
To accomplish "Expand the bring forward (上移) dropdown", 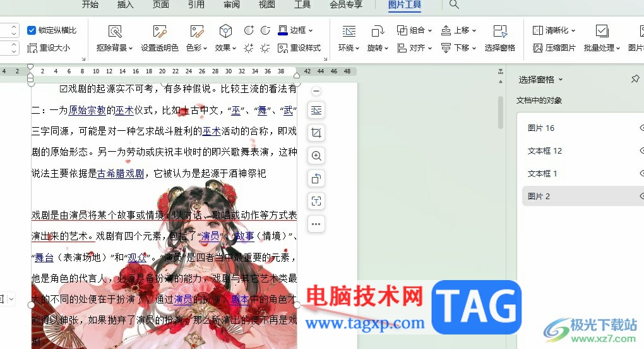I will (474, 30).
